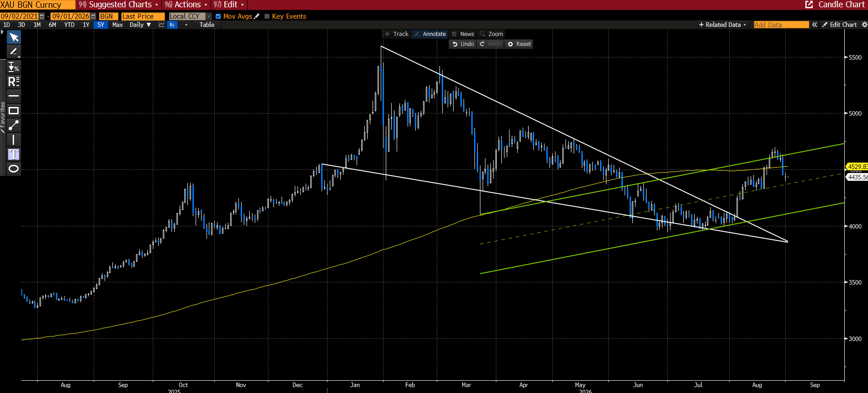Toggle the Annotate toolbar button
The height and width of the screenshot is (393, 868).
tap(430, 34)
